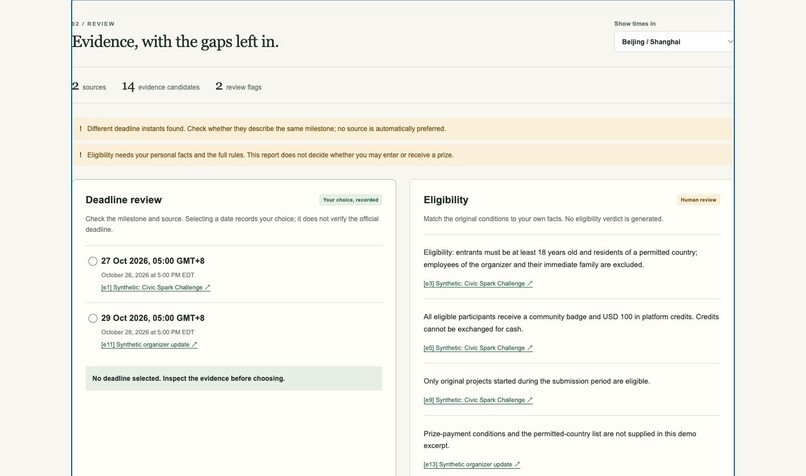Image resolution: width=806 pixels, height=476 pixels.
Task: Click the 'Eligibility needs your personal facts' warning banner
Action: pos(403,155)
